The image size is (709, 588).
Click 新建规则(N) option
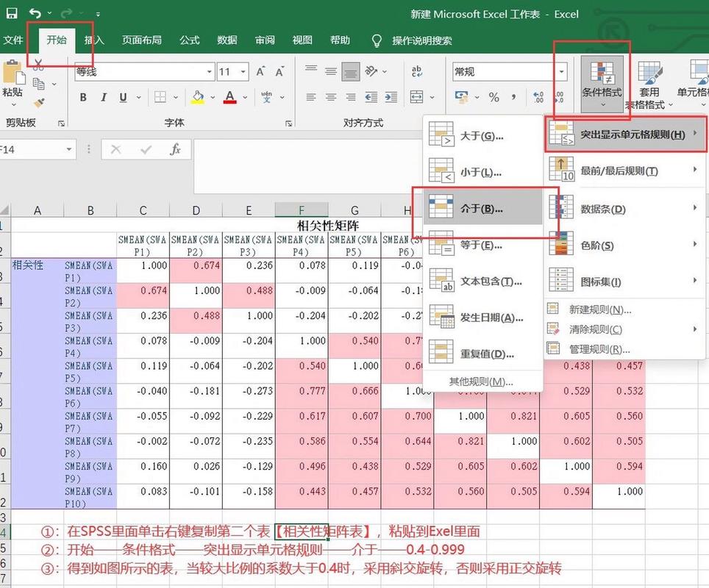[625, 309]
